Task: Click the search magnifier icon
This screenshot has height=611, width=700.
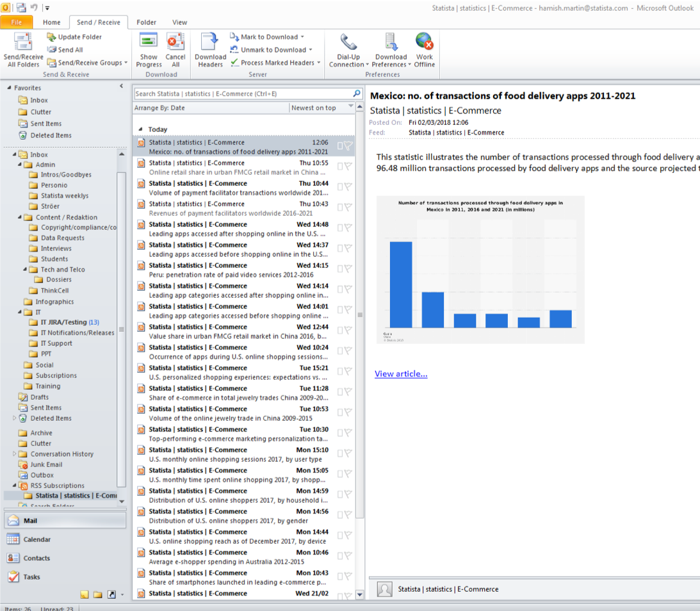Action: point(357,94)
